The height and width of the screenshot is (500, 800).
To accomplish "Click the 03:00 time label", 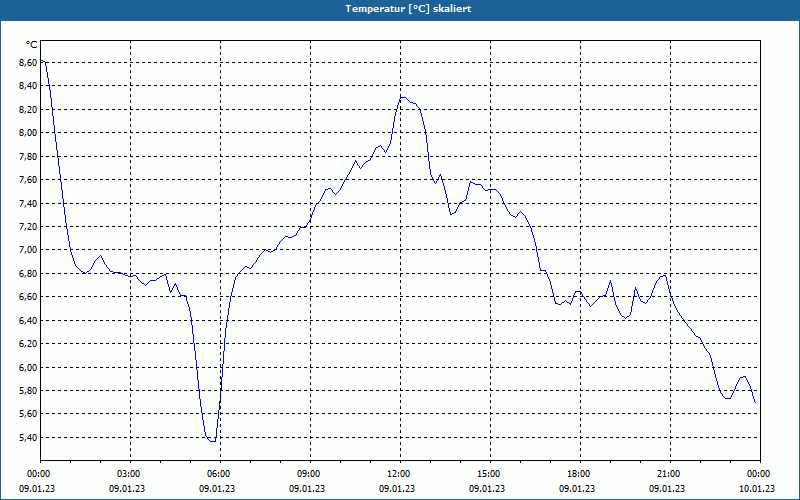I will (130, 474).
